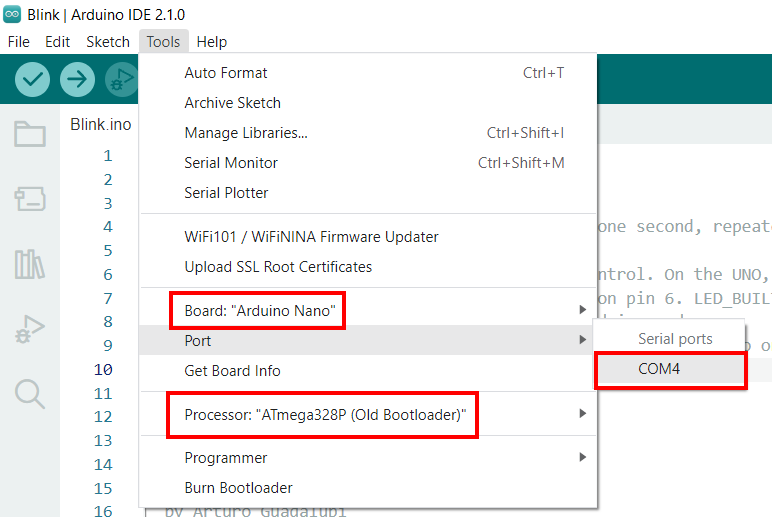Close the Tools menu
Screen dimensions: 772x517
tap(163, 42)
